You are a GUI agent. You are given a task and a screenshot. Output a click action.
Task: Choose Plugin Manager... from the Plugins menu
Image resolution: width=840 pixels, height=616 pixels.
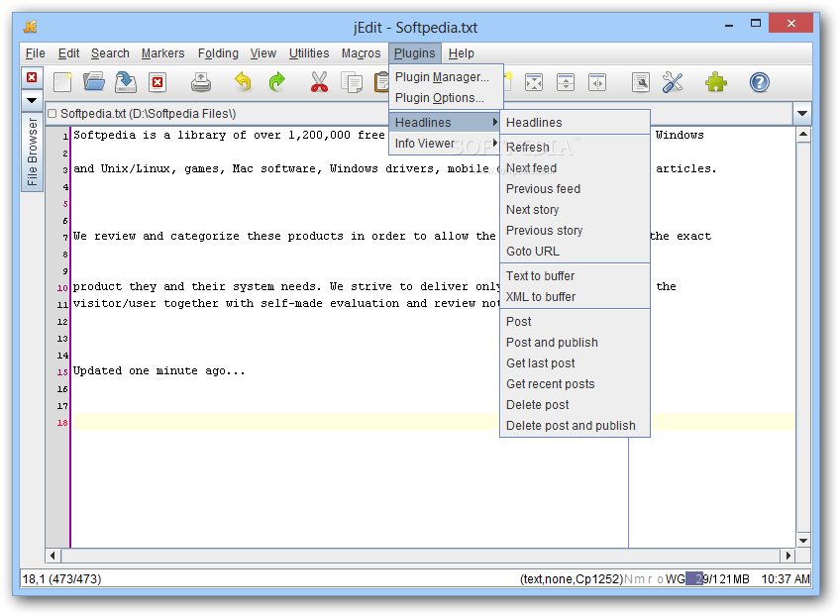pyautogui.click(x=446, y=77)
